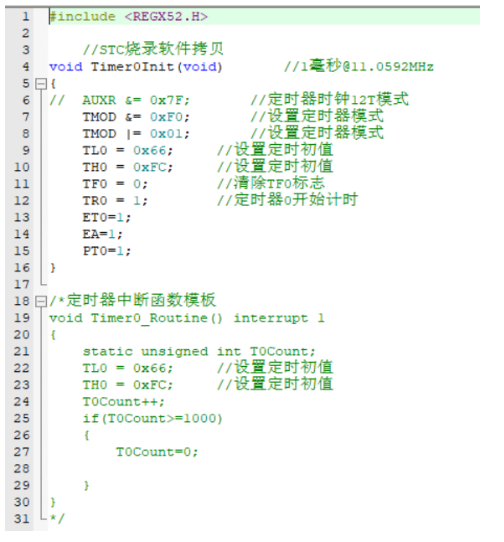The image size is (504, 542).
Task: Click TL0 = 0x66; on line 9
Action: point(128,150)
